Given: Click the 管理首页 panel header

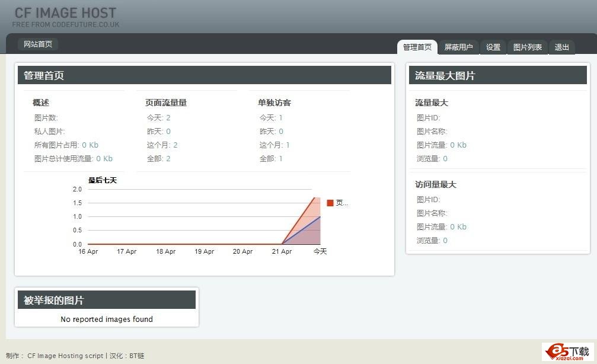Looking at the screenshot, I should click(x=205, y=75).
